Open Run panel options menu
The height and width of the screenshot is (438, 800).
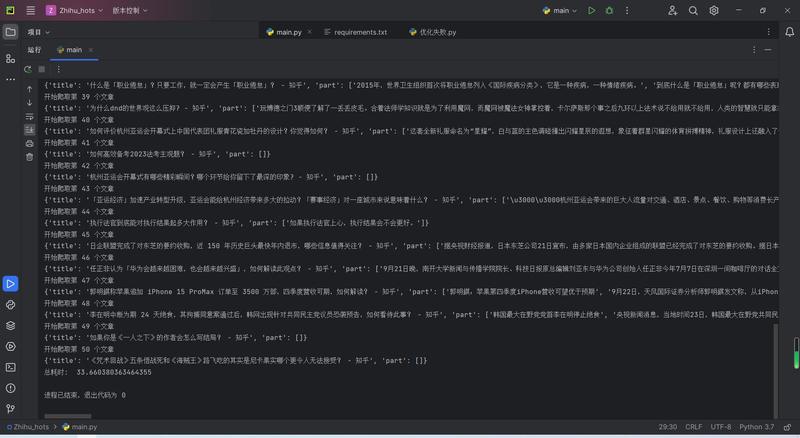click(754, 50)
